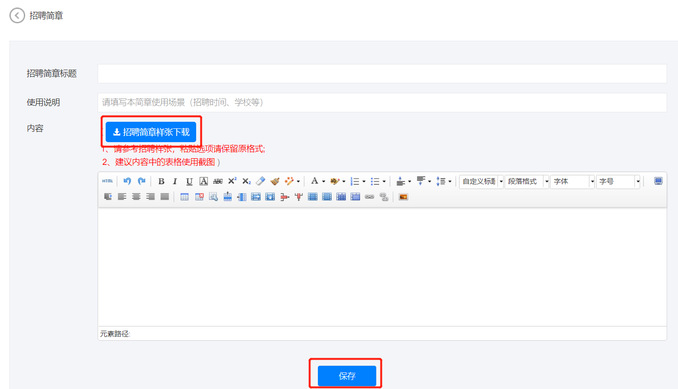Open font color dropdown arrow
This screenshot has width=678, height=389.
[x=323, y=181]
